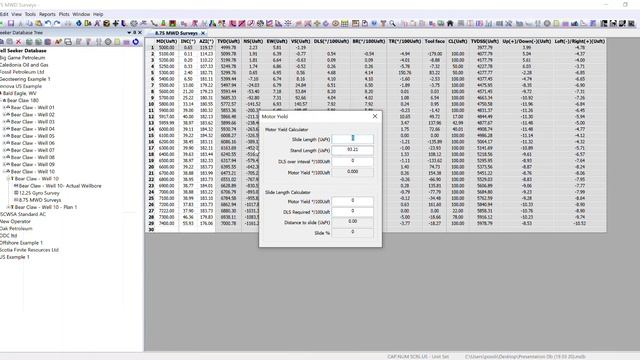The height and width of the screenshot is (360, 640).
Task: Click the black plus-shaped toolbar icon
Action: point(116,23)
